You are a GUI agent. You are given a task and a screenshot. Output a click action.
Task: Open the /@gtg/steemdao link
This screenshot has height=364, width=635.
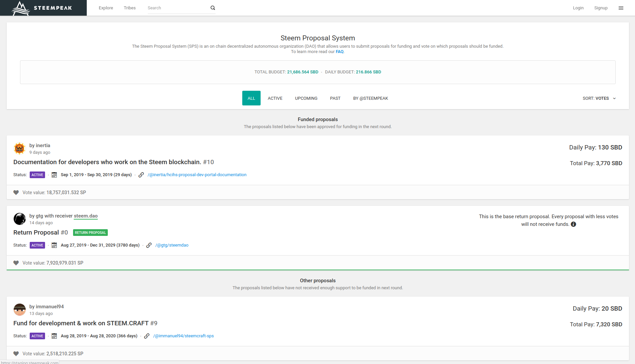[x=172, y=245]
